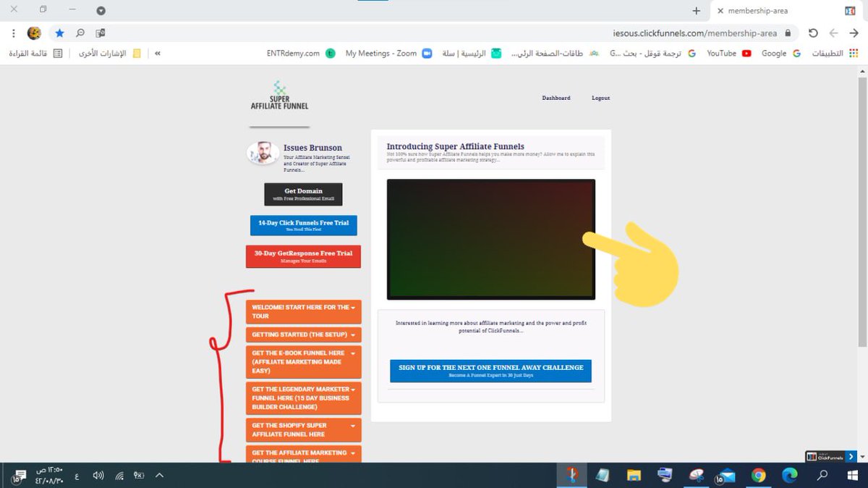Open the Chrome profile avatar

[x=34, y=33]
